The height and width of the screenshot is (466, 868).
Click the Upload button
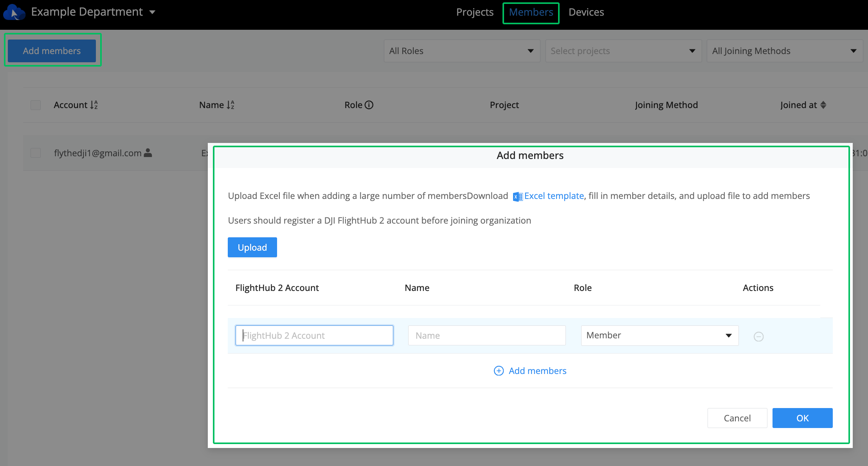(x=252, y=247)
